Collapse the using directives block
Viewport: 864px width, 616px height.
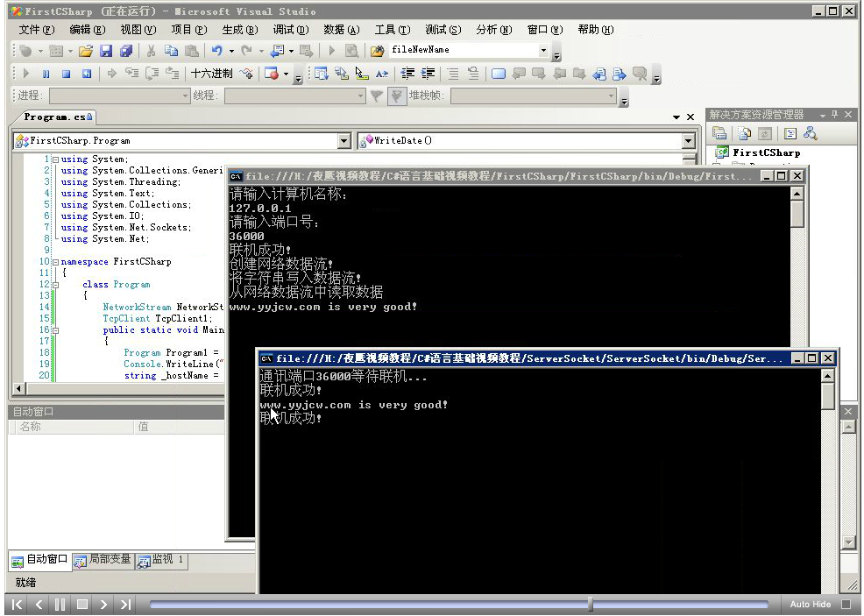click(x=55, y=159)
